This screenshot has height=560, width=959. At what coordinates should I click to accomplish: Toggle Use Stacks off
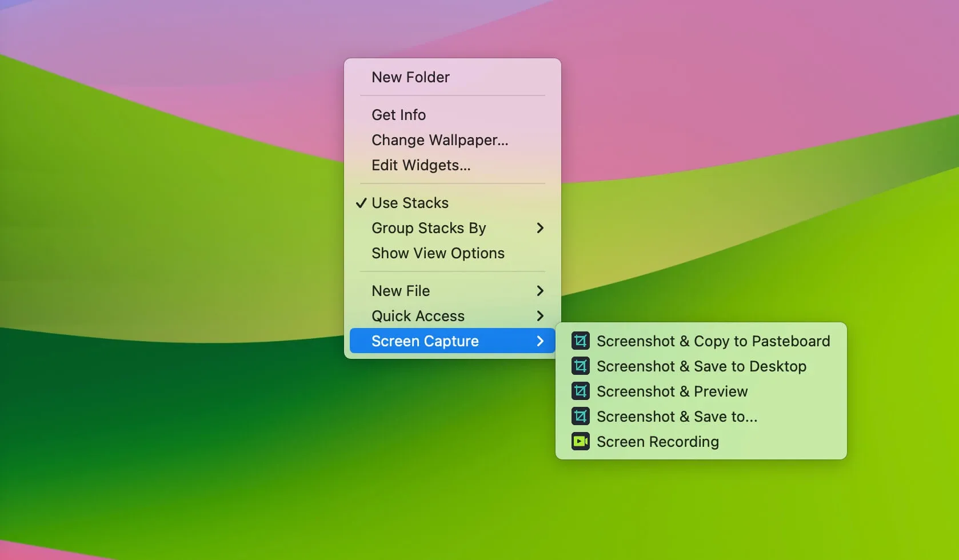(409, 202)
